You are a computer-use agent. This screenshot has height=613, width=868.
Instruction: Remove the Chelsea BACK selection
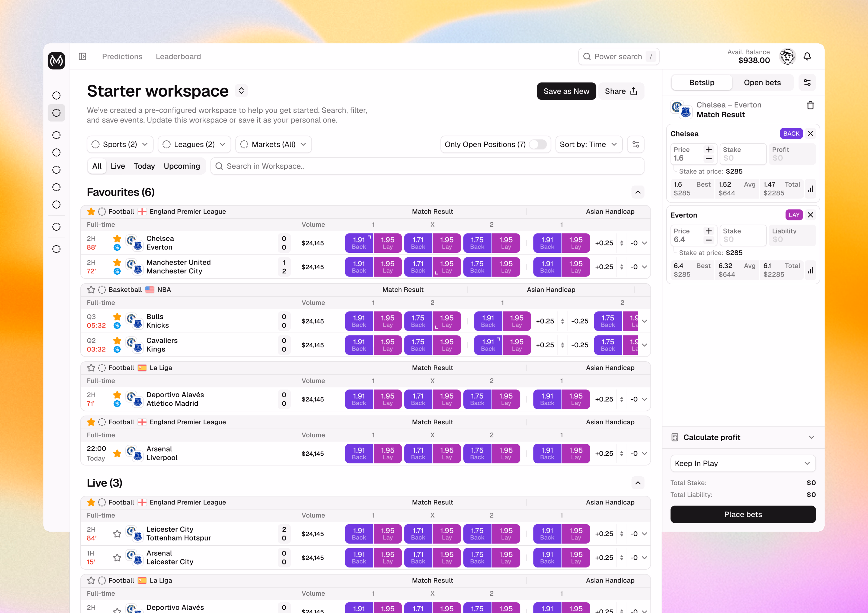[810, 133]
